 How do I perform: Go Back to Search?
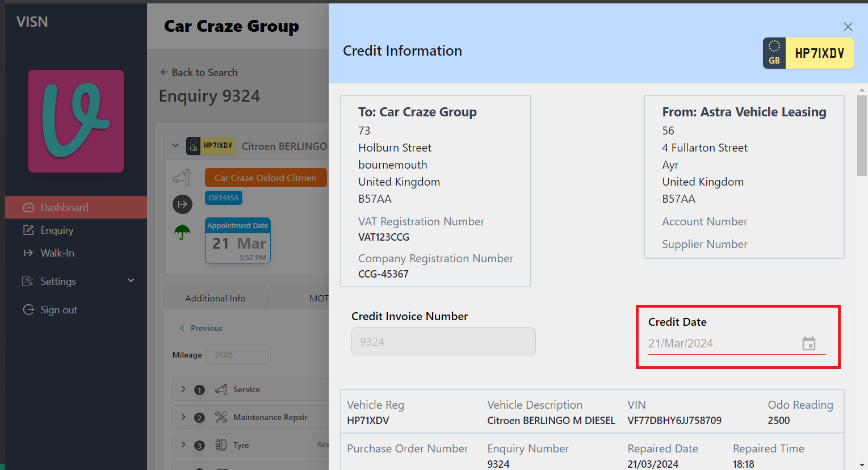pyautogui.click(x=199, y=72)
